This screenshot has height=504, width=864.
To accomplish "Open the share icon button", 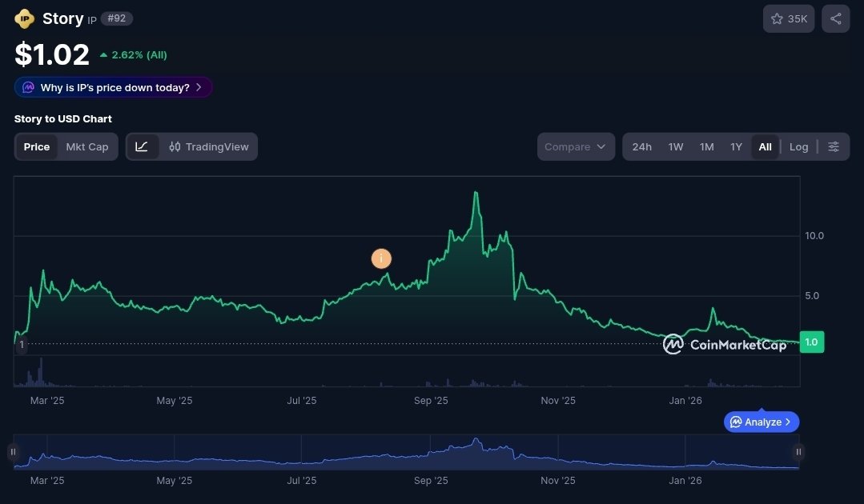I will (x=835, y=18).
